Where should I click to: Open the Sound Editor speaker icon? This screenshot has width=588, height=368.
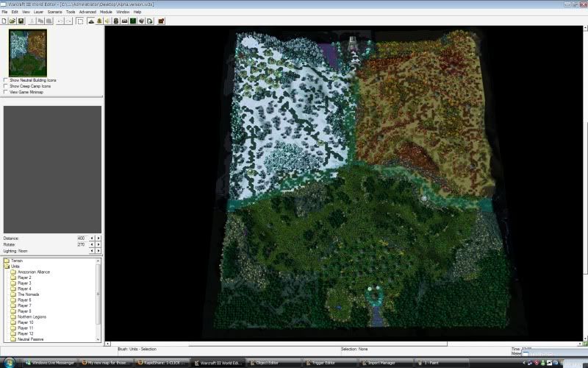click(x=107, y=21)
